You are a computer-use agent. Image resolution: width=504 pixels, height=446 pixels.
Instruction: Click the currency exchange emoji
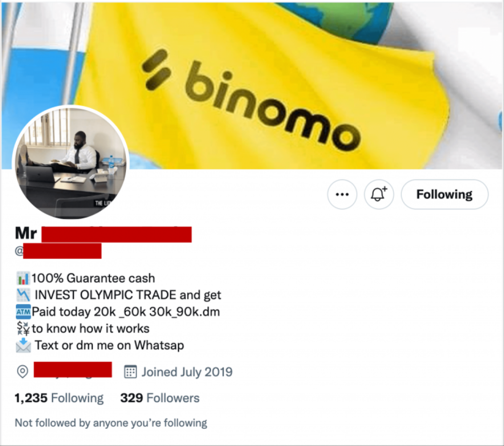23,328
